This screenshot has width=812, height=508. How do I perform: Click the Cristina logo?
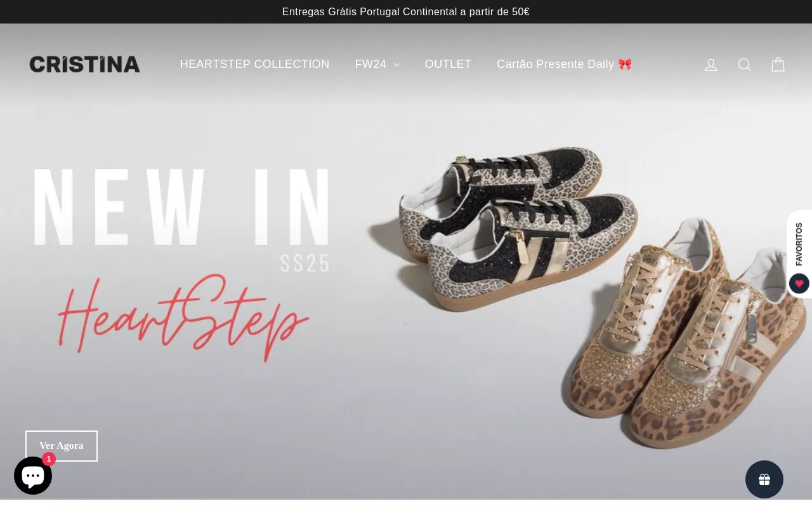[x=84, y=64]
